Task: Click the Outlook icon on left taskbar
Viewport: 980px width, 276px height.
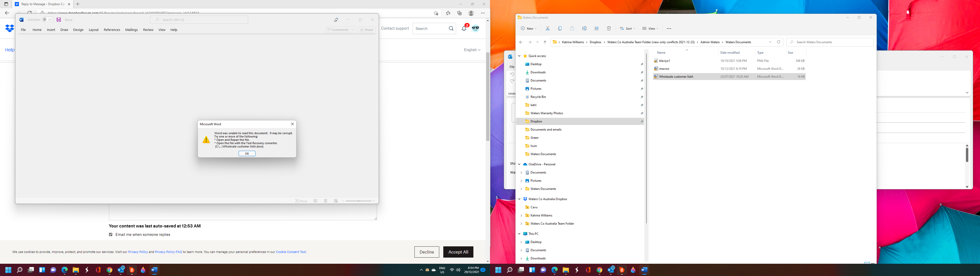Action: 121,270
